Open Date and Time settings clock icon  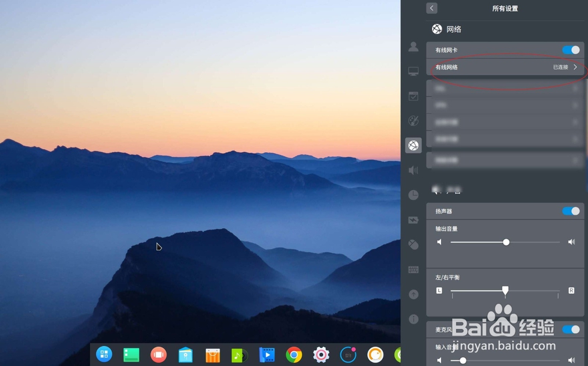413,194
